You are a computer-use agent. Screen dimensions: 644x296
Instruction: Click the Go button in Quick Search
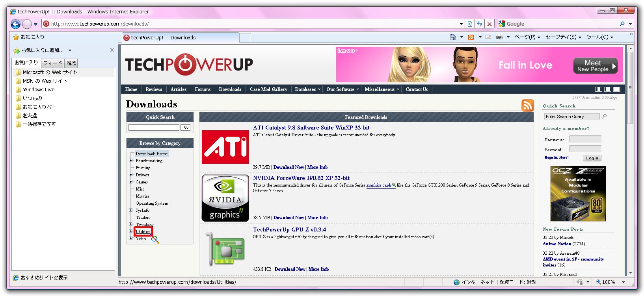pyautogui.click(x=186, y=128)
